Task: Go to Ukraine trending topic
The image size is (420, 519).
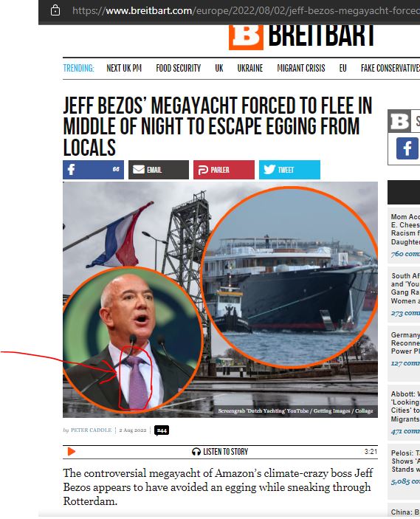Action: pos(250,68)
